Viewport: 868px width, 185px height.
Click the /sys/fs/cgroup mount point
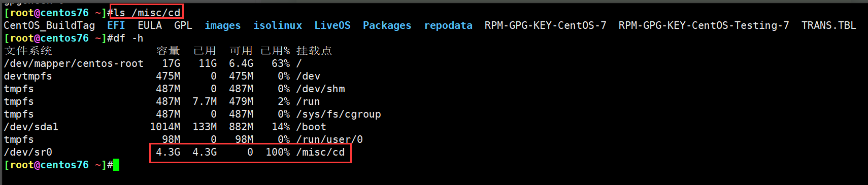click(339, 114)
